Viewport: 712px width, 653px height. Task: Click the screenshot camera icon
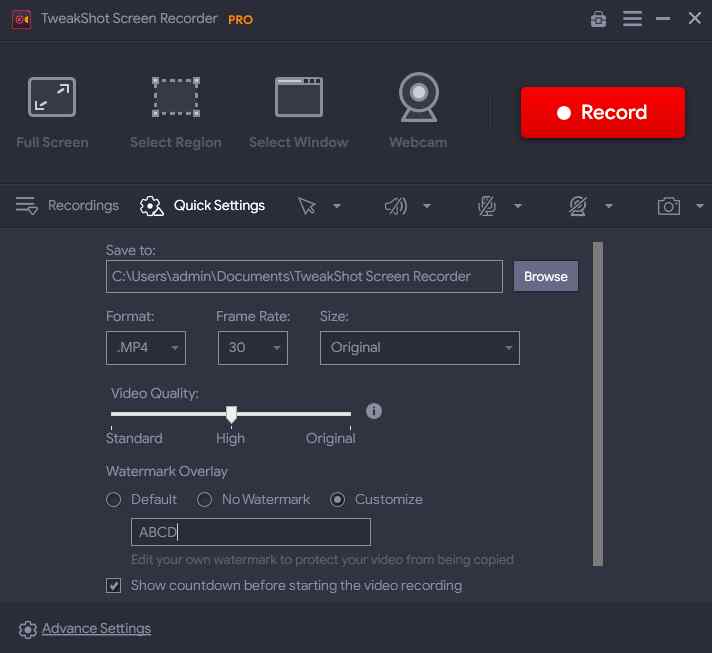[x=668, y=206]
